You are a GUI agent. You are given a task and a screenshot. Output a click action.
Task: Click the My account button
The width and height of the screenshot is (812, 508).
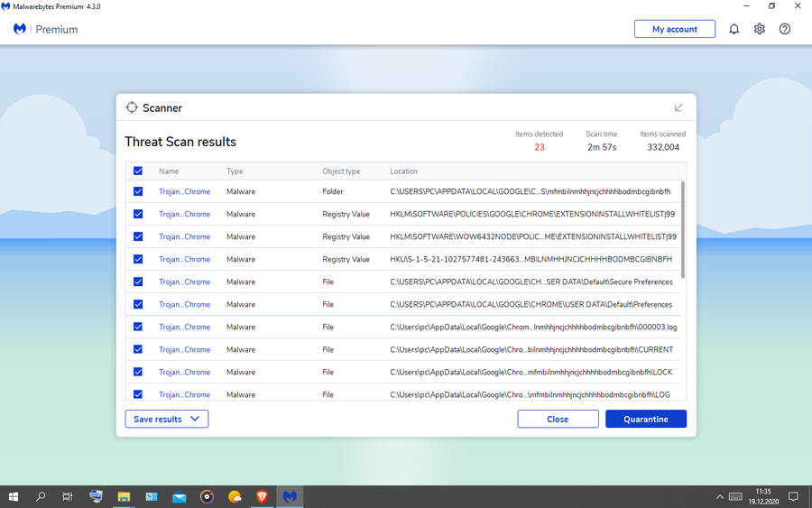(674, 29)
